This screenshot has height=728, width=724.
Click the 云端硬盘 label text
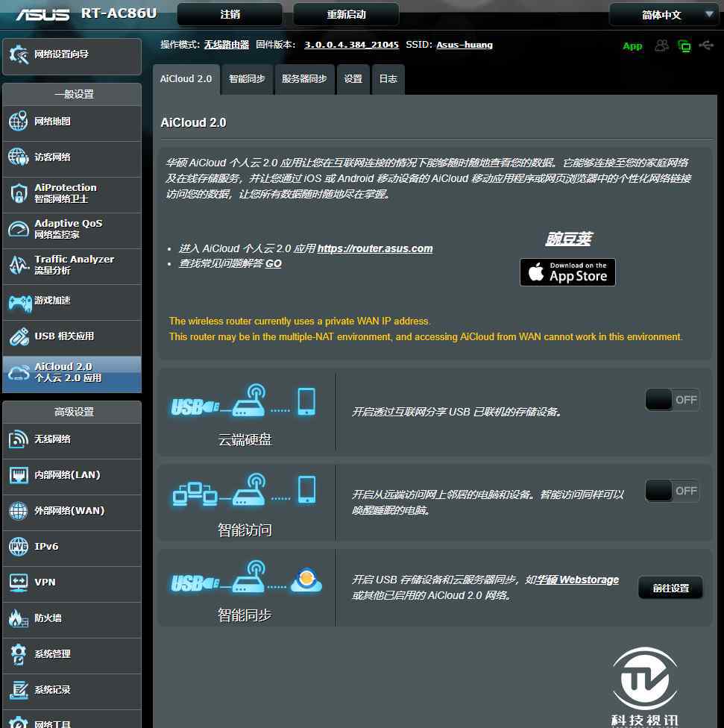(x=245, y=439)
